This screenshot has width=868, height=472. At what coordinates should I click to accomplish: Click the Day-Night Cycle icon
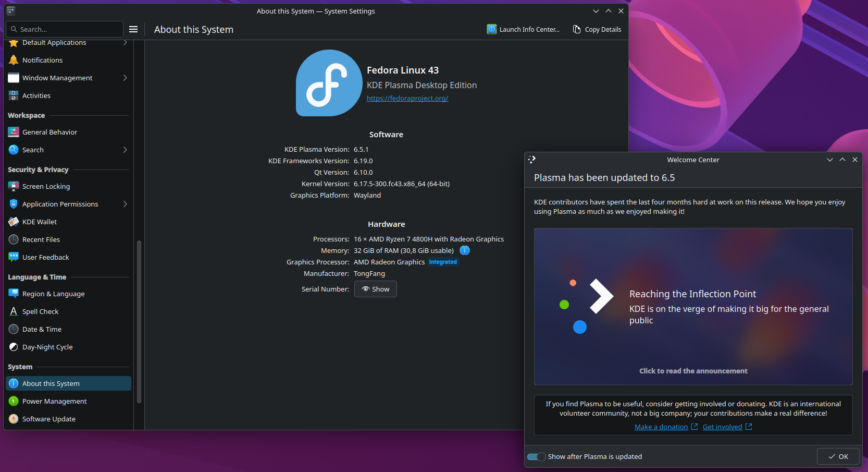pos(14,347)
